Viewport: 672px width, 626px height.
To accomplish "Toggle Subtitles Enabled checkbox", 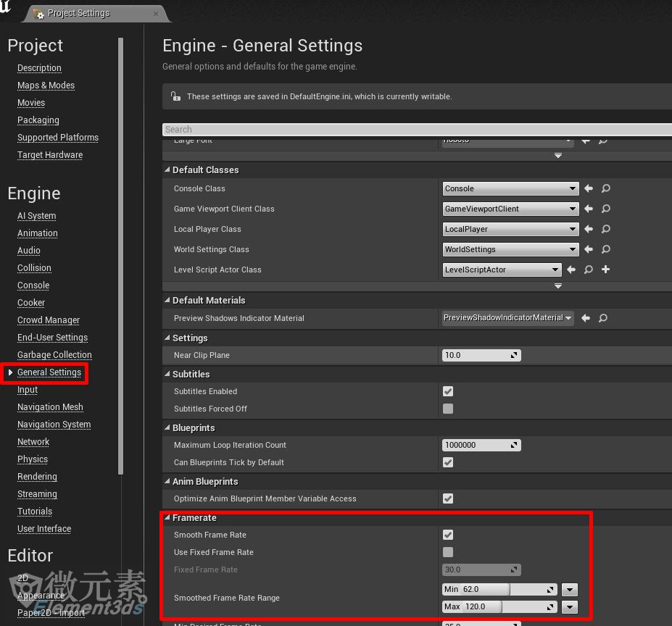I will [x=448, y=391].
